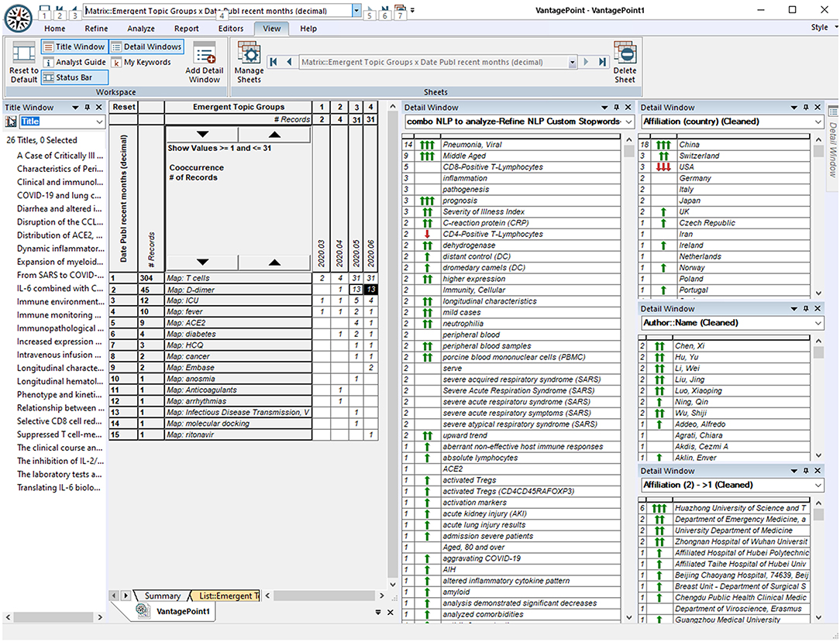This screenshot has width=840, height=642.
Task: Click the matrix Reset button
Action: coord(124,107)
